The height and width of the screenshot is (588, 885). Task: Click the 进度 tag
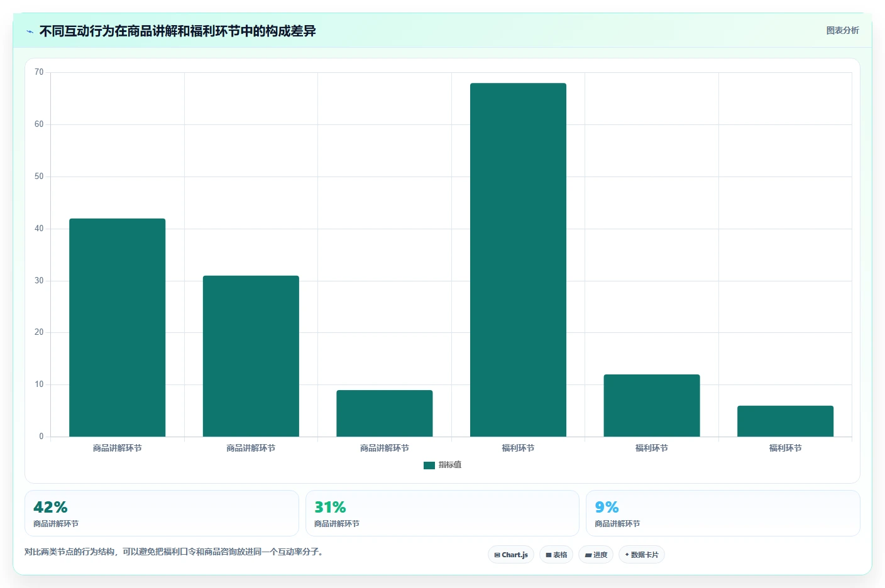click(596, 555)
